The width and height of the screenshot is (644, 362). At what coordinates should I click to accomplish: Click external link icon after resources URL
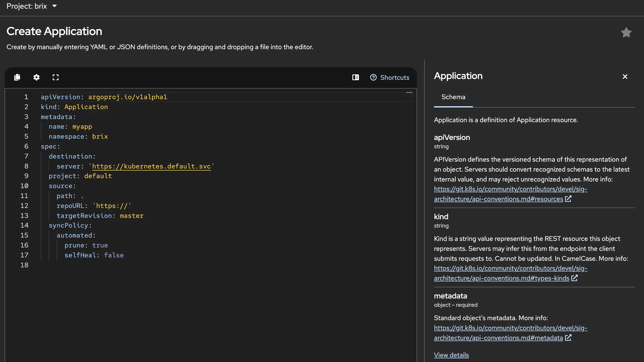(569, 199)
